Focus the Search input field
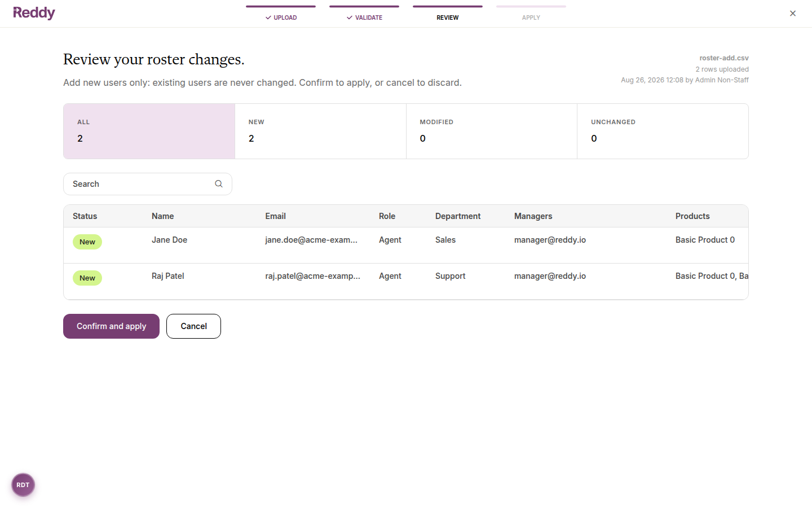Image resolution: width=812 pixels, height=508 pixels. point(148,184)
